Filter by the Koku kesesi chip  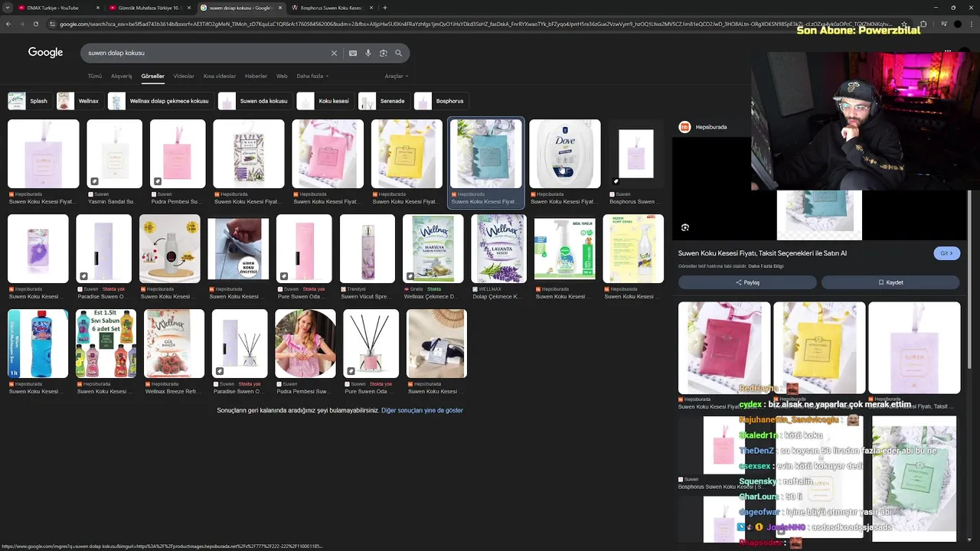325,101
